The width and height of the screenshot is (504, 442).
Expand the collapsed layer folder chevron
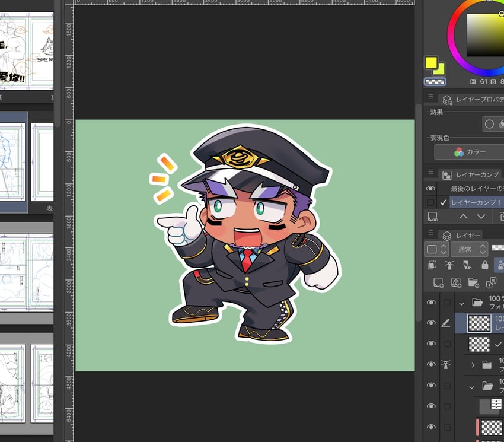tap(473, 365)
